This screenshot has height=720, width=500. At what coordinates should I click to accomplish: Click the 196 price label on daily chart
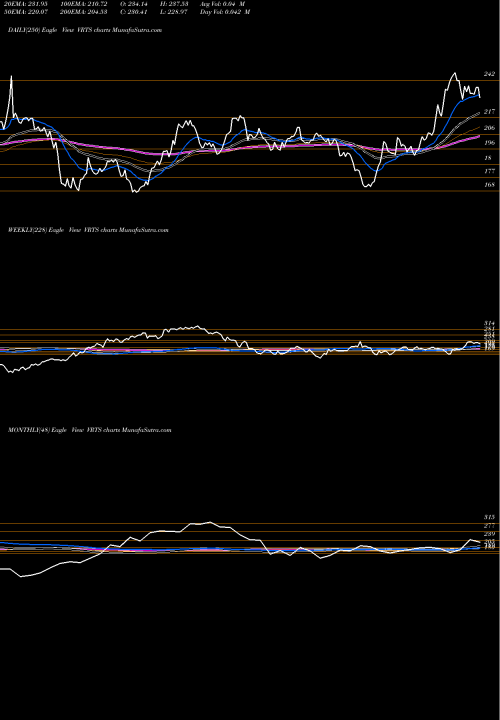pos(489,143)
